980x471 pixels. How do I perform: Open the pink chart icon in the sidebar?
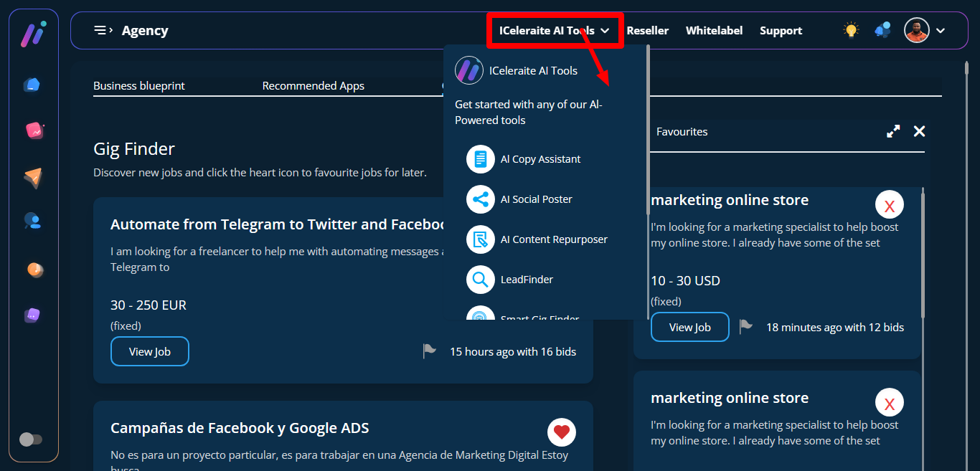click(x=34, y=130)
